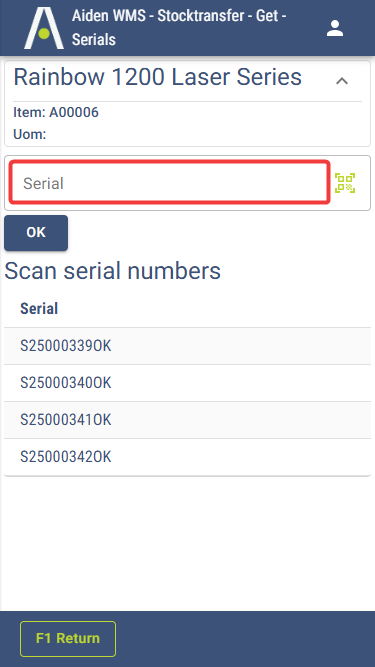This screenshot has height=667, width=375.
Task: Click the Uom label
Action: point(30,134)
